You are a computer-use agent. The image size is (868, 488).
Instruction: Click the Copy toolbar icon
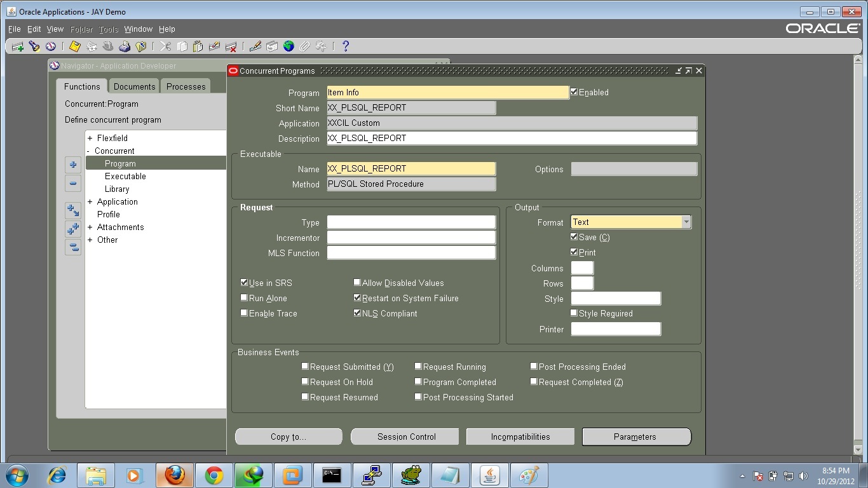click(x=182, y=46)
